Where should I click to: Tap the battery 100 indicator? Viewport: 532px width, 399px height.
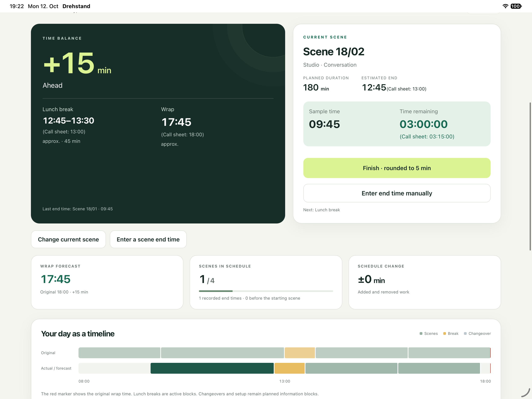click(x=516, y=6)
